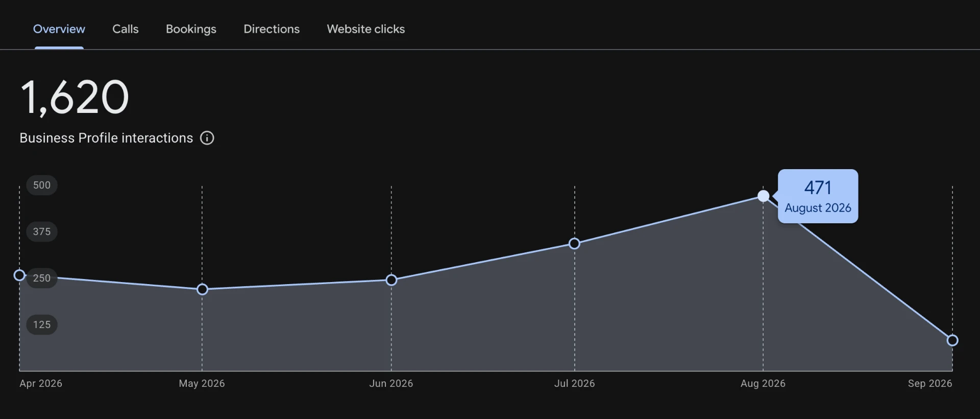
Task: Click the 'Jul 2026' axis label
Action: pos(575,383)
